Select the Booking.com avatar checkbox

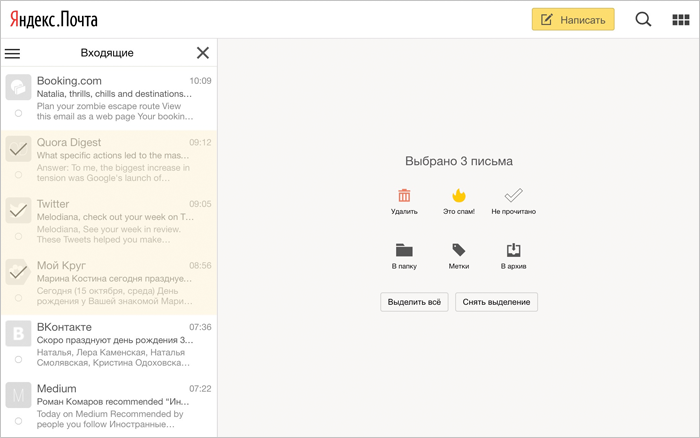click(18, 87)
